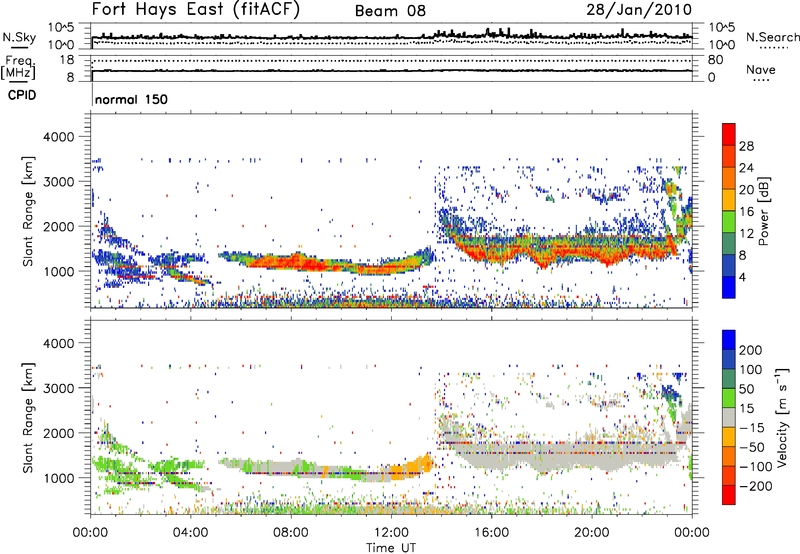Click the blue top segment of the velocity colorbar
Viewport: 800px width, 554px height.
coord(729,340)
